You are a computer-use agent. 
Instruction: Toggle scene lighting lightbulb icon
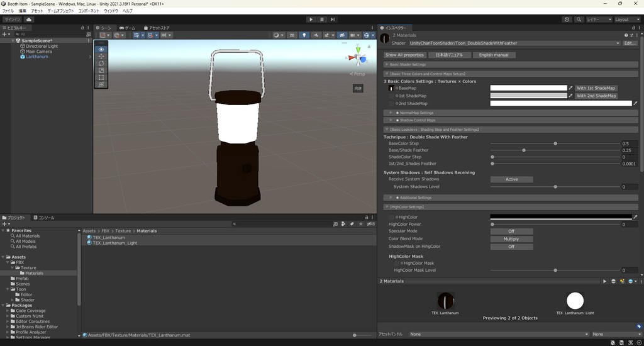coord(304,35)
